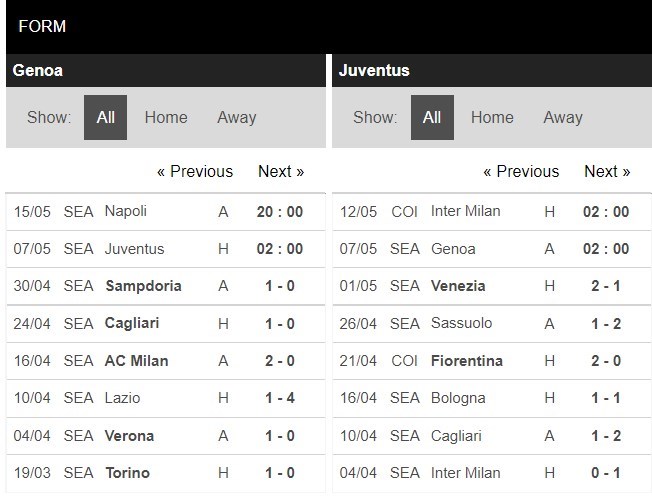The image size is (652, 501).
Task: Open Sassuolo away match entry
Action: (x=460, y=323)
